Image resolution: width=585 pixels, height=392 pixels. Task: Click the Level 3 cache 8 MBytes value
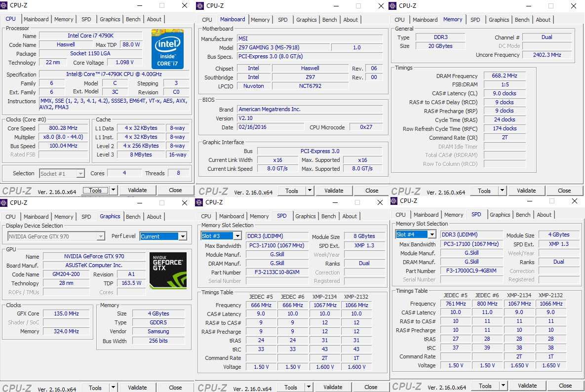click(141, 155)
